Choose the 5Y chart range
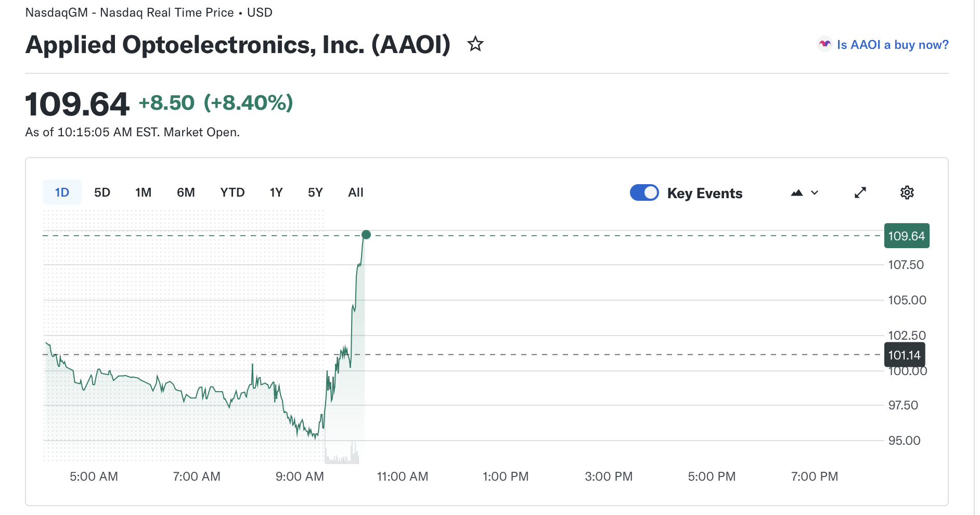 coord(315,192)
